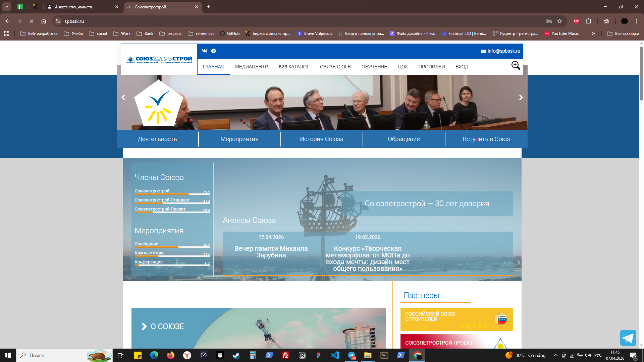644x362 pixels.
Task: Open the AdBlock Plus extension icon
Action: (x=576, y=21)
